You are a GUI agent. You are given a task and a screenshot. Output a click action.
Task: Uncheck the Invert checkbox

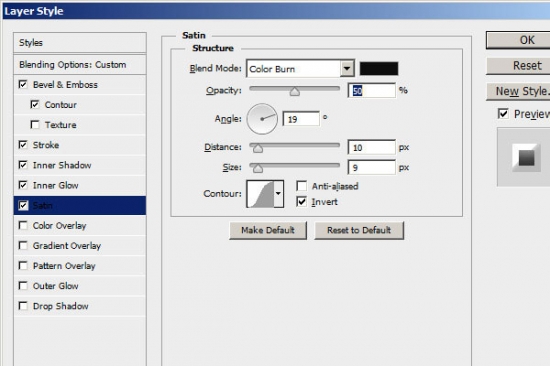[302, 201]
